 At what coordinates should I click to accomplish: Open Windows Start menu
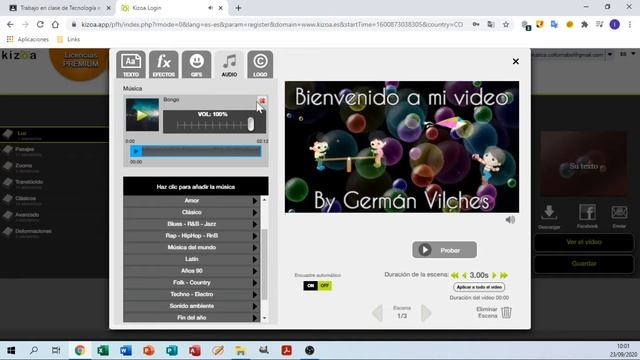click(11, 350)
